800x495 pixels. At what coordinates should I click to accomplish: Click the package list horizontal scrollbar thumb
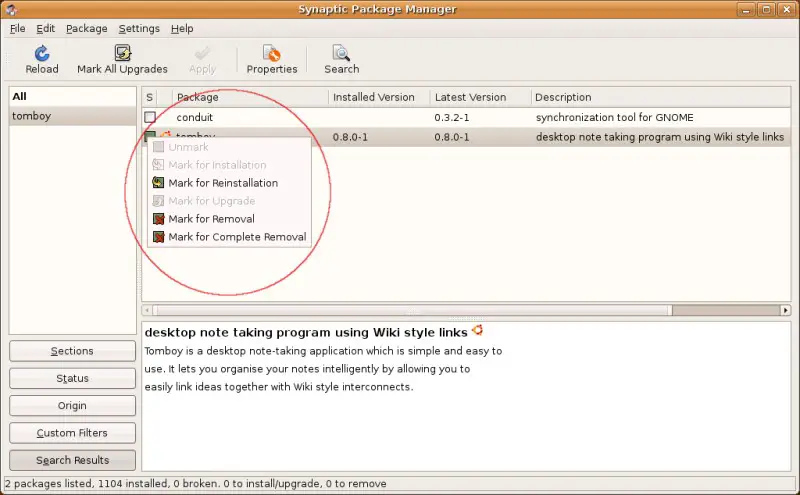coord(412,310)
